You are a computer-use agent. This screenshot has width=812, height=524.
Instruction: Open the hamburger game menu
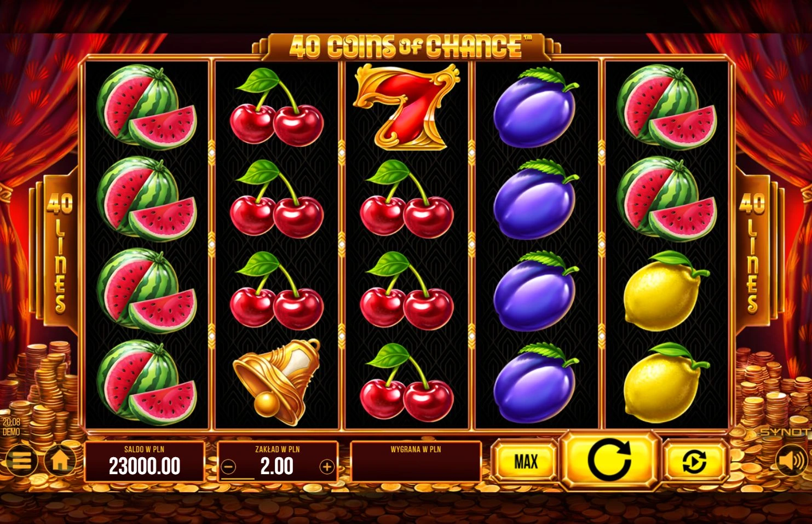point(20,460)
